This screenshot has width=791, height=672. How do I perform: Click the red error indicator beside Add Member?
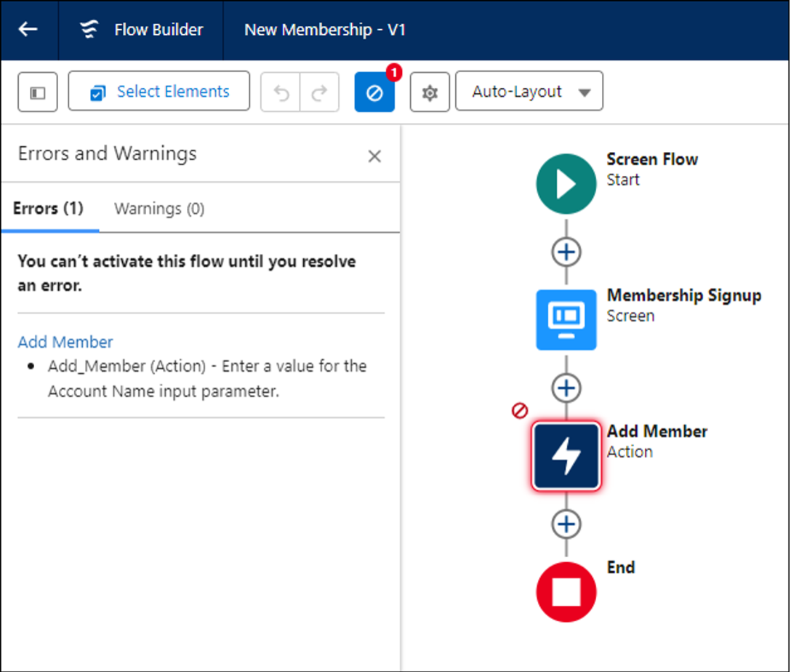pyautogui.click(x=520, y=411)
